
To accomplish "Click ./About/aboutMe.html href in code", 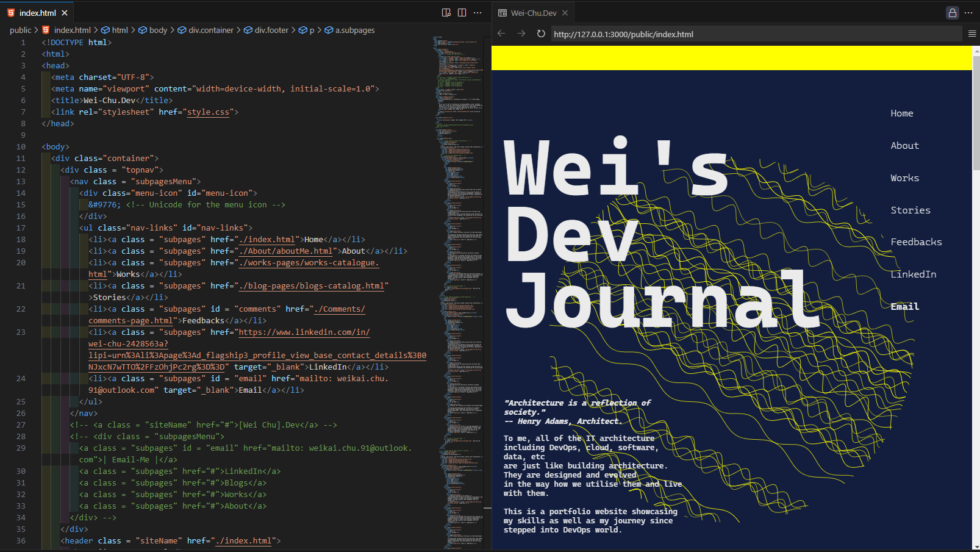I will point(285,251).
